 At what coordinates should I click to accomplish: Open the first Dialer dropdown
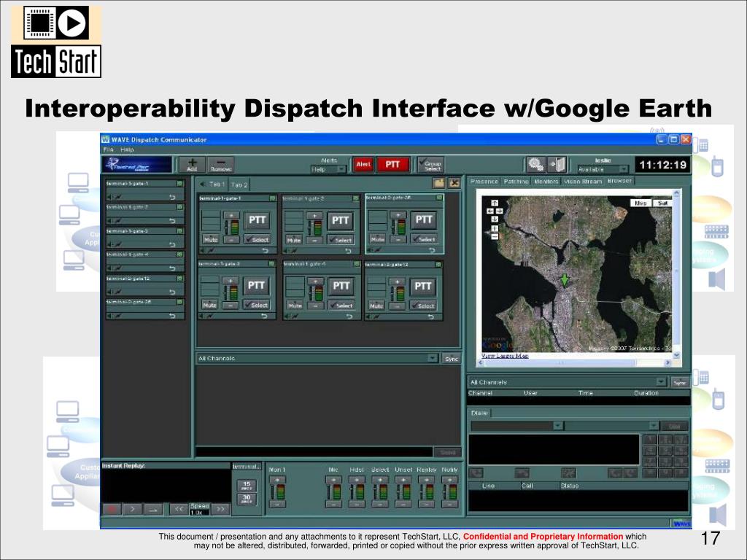(x=517, y=426)
